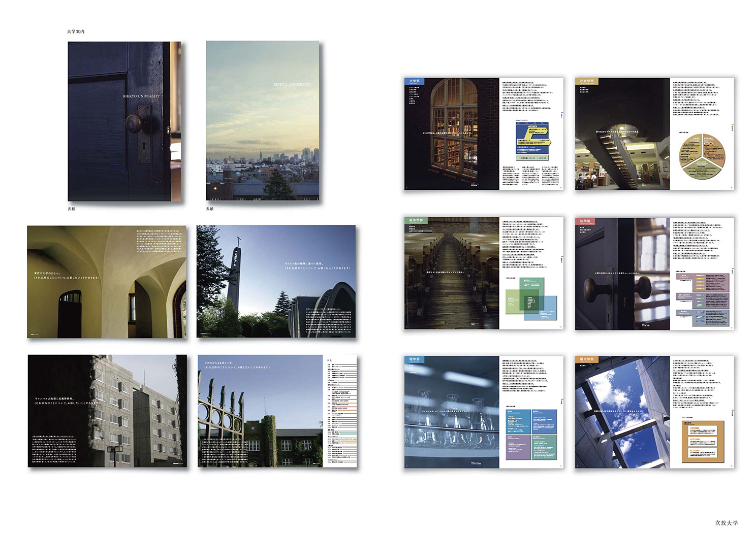
Task: Select the 社会学部 tan tab label
Action: [x=587, y=81]
